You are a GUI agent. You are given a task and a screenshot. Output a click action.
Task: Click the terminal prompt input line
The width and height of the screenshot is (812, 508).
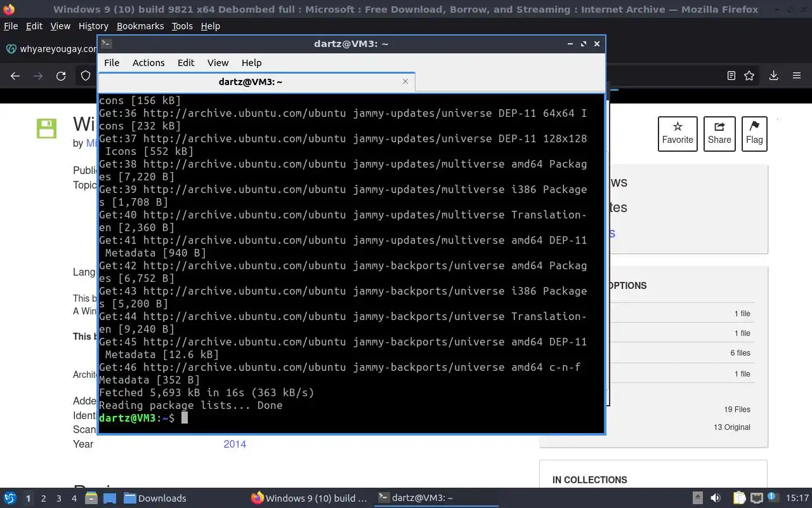click(x=351, y=418)
